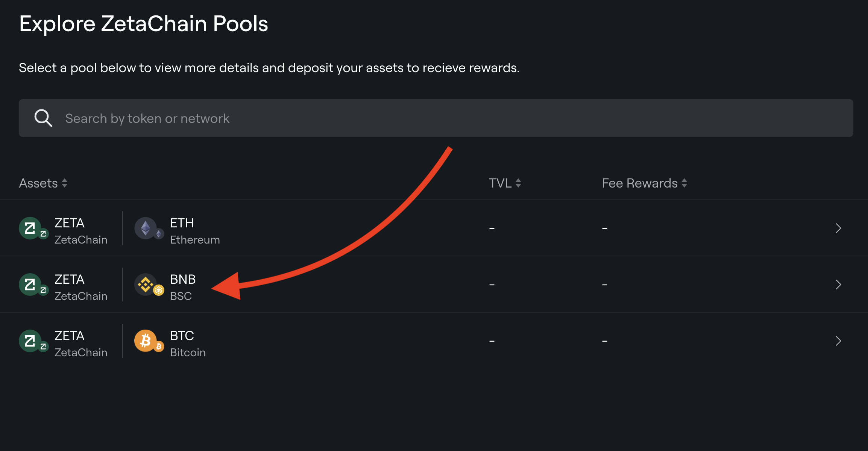Sort pools by the TVL arrows

[x=518, y=183]
